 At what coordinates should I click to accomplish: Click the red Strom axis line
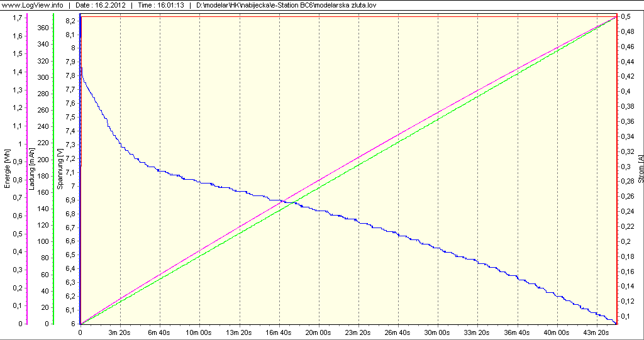617,189
